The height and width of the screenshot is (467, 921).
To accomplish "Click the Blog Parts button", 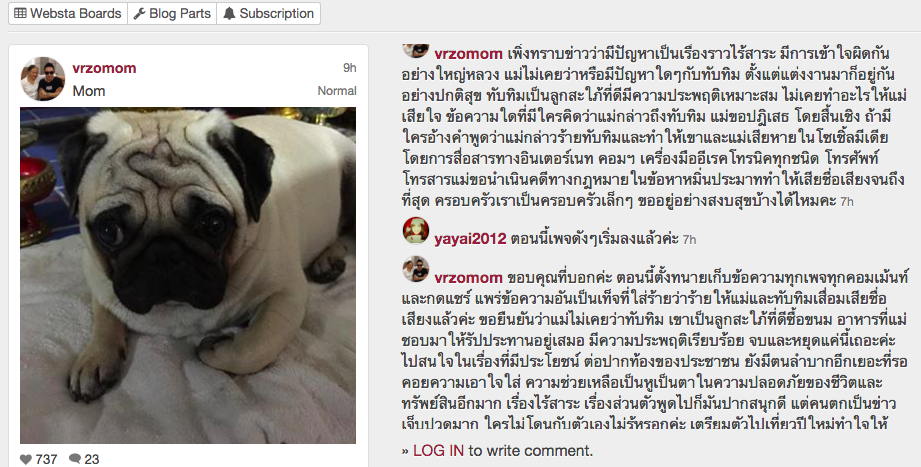I will (x=172, y=14).
